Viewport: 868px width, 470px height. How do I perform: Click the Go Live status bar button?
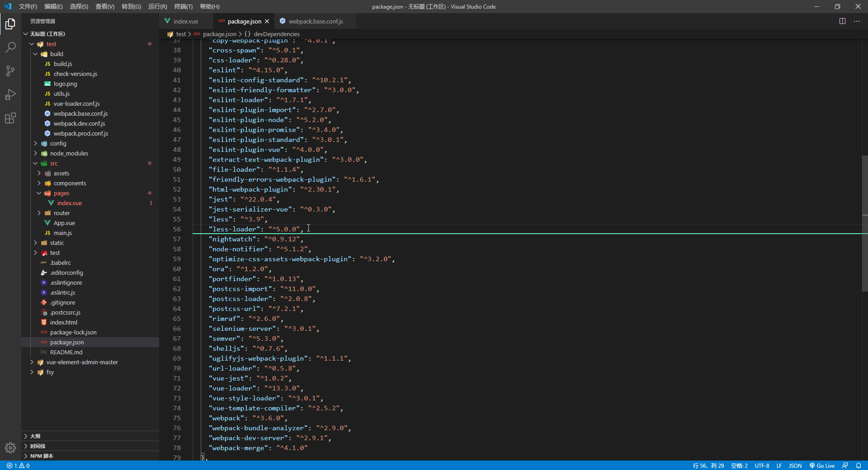822,465
